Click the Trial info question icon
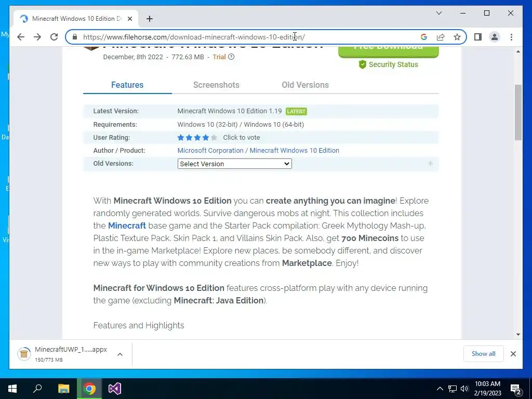Screen dimensions: 532x399 [x=231, y=57]
